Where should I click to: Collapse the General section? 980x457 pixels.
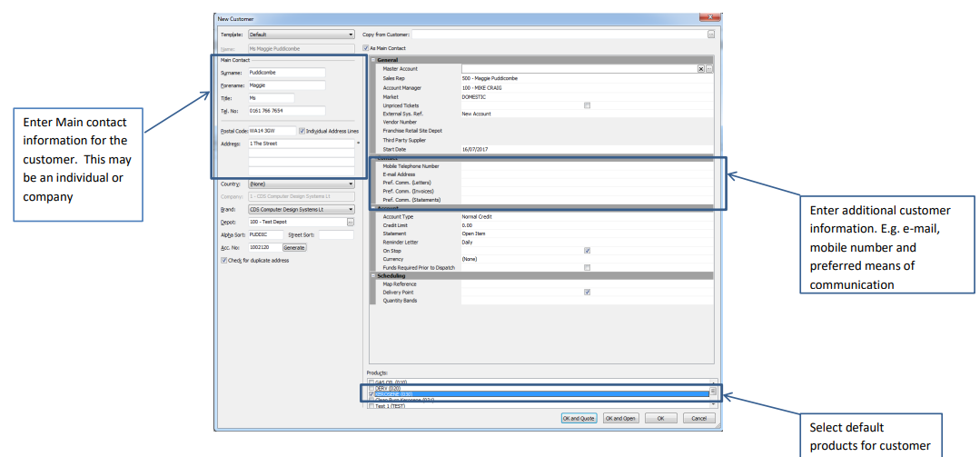(x=372, y=60)
